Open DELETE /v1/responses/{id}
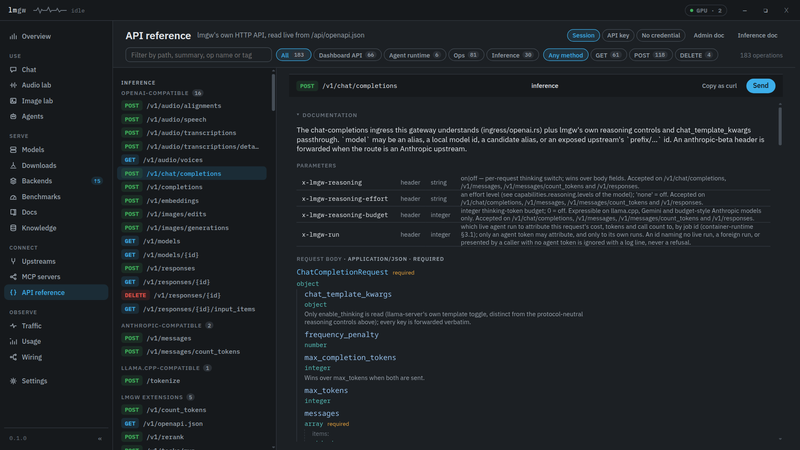This screenshot has width=800, height=450. (192, 295)
